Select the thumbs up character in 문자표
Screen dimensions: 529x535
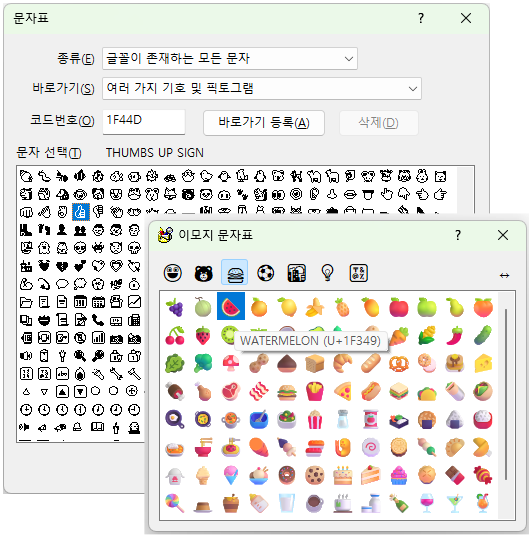(81, 212)
